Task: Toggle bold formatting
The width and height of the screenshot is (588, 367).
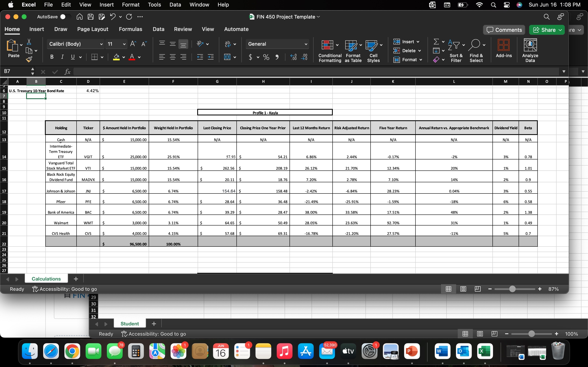Action: click(51, 57)
